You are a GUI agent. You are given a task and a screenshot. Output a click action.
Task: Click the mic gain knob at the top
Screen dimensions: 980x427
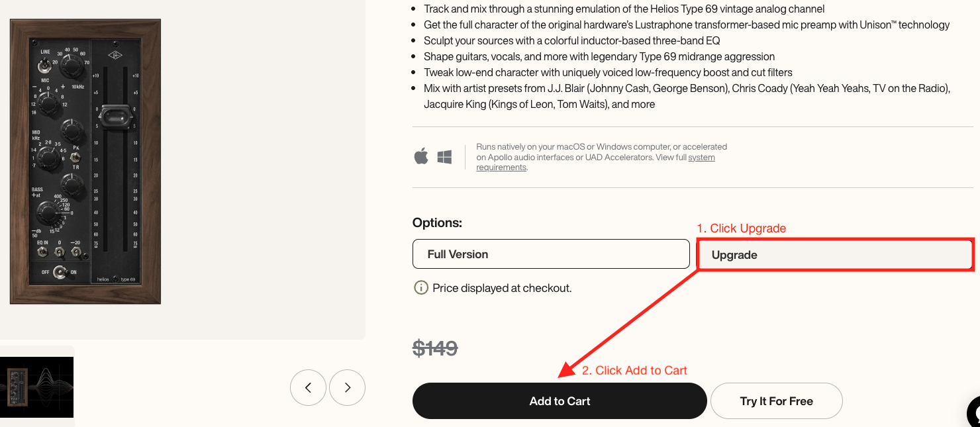tap(71, 66)
